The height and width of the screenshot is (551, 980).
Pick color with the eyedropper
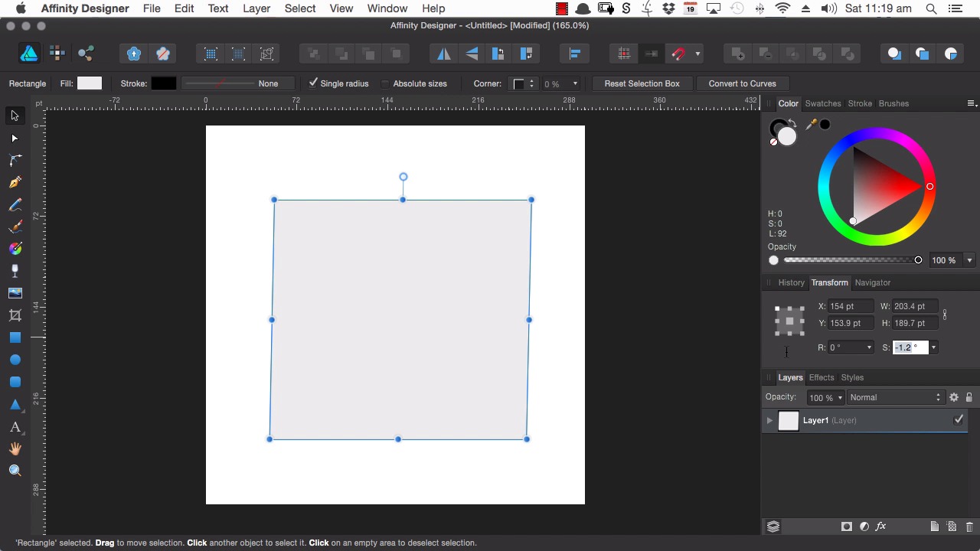pos(811,125)
